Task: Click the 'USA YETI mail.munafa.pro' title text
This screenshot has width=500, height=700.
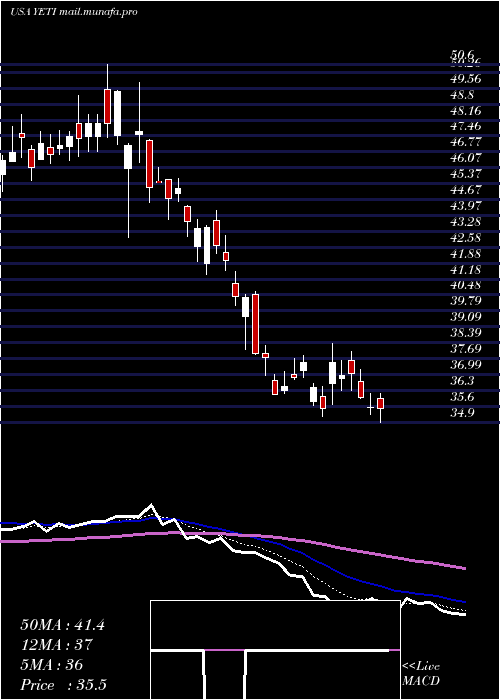Action: coord(74,12)
